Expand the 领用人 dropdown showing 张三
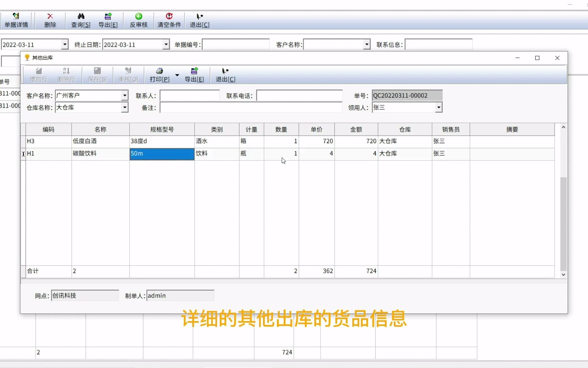 [439, 108]
